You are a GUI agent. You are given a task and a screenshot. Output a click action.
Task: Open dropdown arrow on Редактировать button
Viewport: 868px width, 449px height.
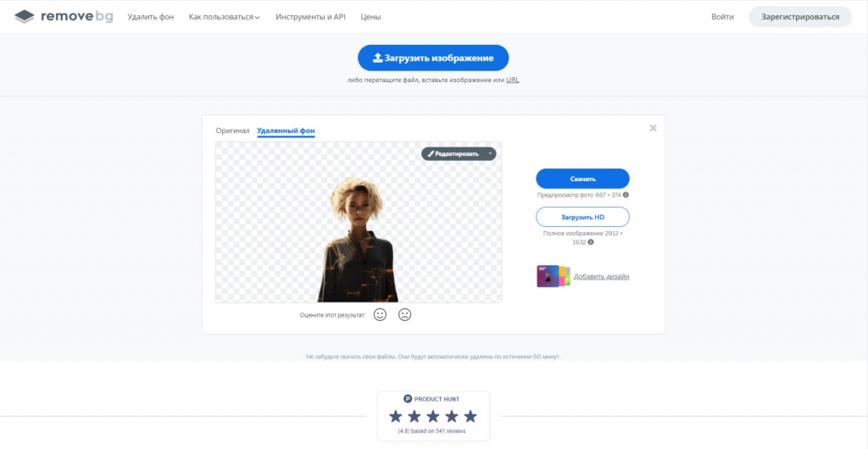(490, 153)
